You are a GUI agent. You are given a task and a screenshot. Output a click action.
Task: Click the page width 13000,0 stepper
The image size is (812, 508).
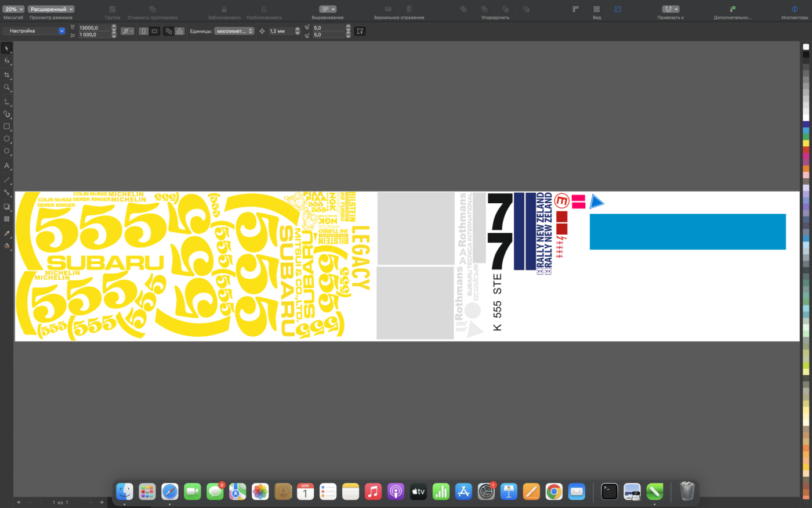(114, 28)
